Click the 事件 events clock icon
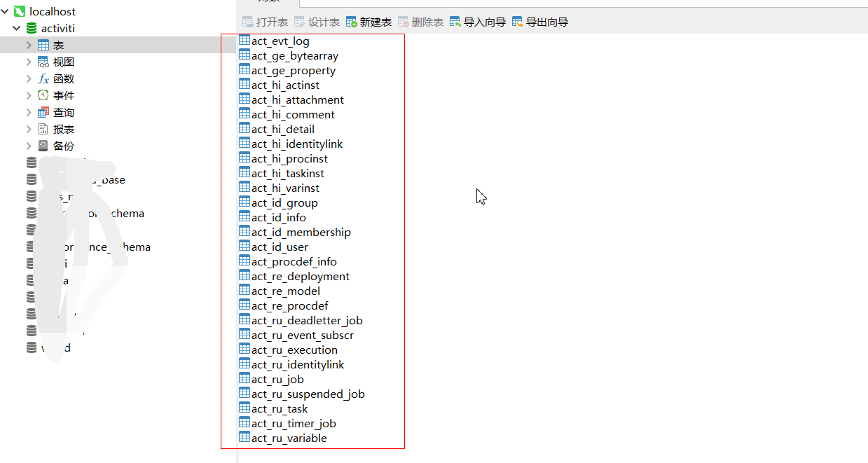The width and height of the screenshot is (868, 463). click(x=43, y=95)
